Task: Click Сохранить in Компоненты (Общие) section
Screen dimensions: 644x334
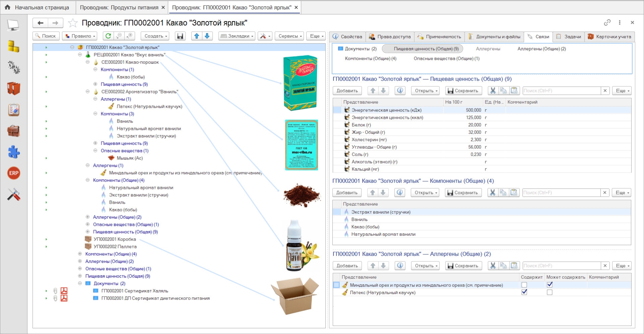Action: click(463, 193)
